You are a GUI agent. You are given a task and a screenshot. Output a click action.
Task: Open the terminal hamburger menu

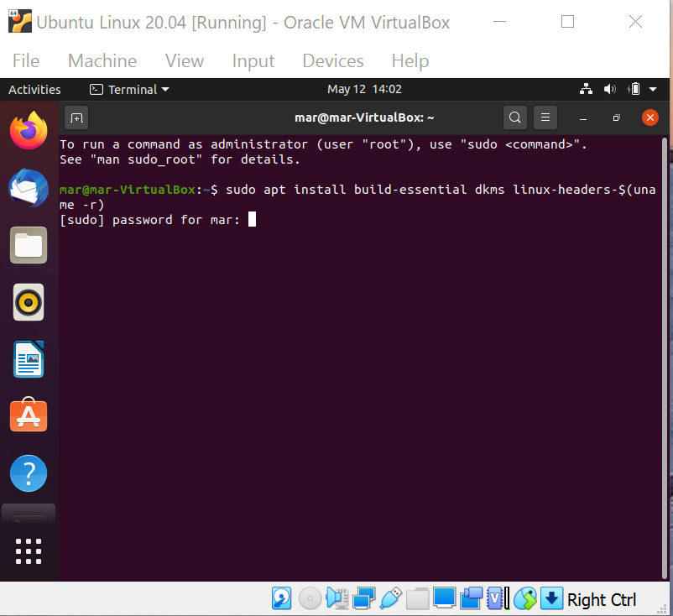click(545, 117)
